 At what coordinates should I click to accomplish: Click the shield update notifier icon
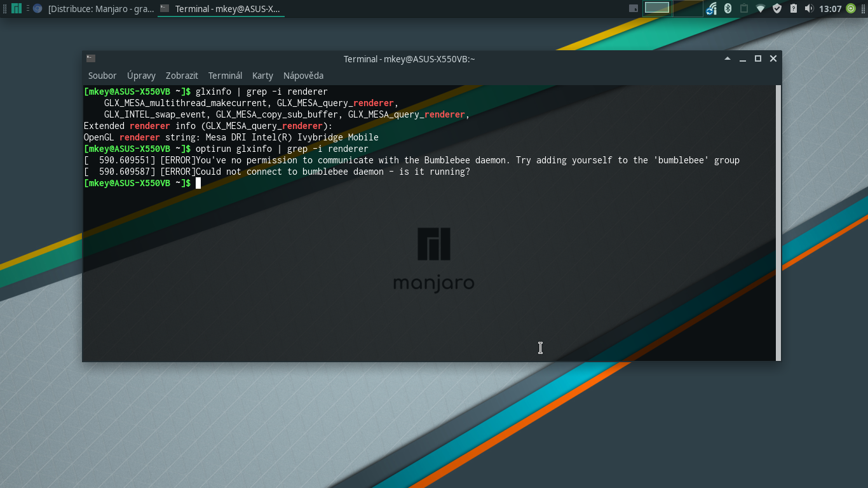click(x=777, y=8)
